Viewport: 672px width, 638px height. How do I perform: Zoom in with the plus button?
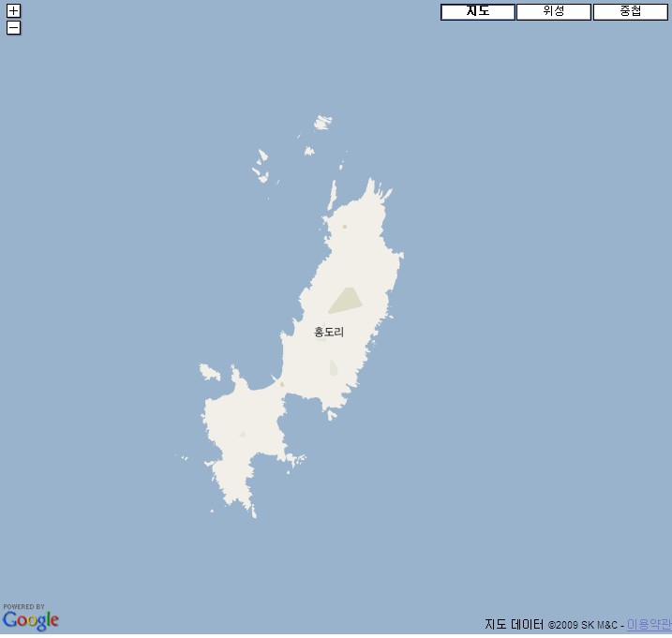coord(14,10)
